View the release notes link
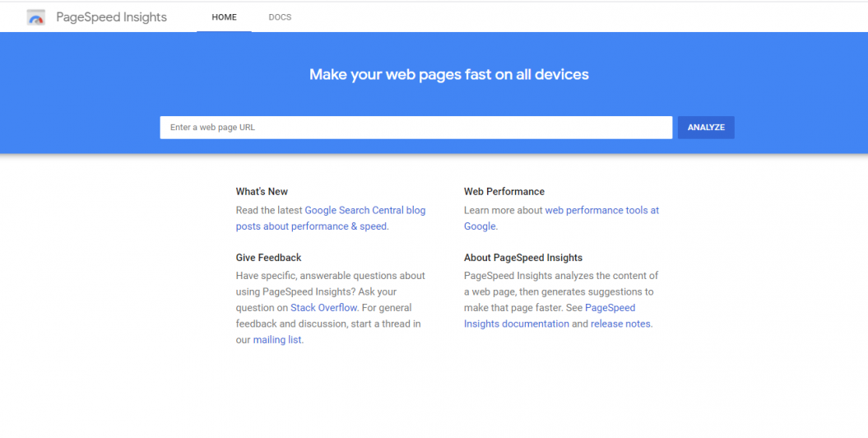The width and height of the screenshot is (868, 438). tap(620, 324)
